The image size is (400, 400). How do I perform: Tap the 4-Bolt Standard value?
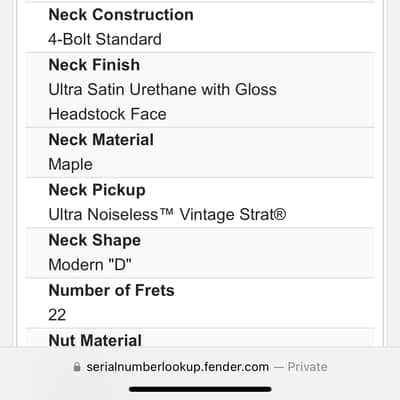[105, 39]
